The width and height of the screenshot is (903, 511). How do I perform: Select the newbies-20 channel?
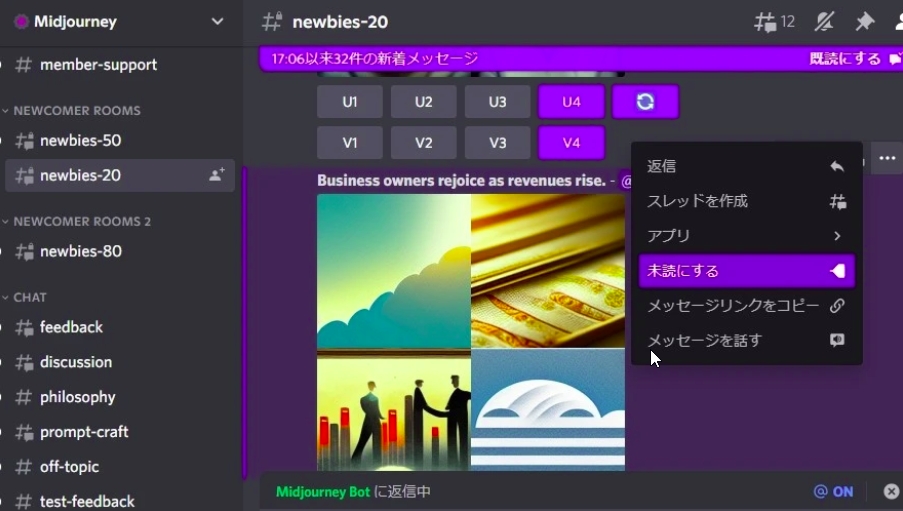(120, 175)
